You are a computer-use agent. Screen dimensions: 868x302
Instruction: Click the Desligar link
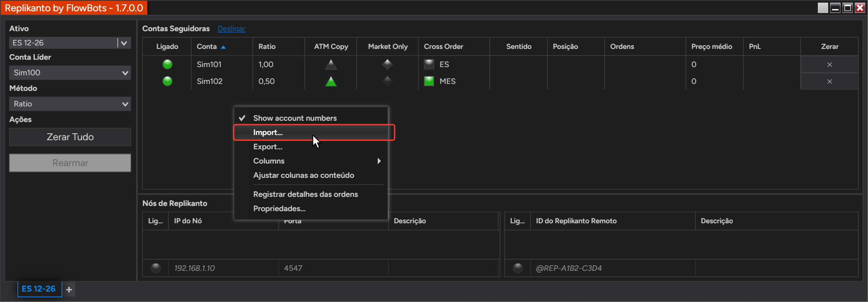click(231, 29)
